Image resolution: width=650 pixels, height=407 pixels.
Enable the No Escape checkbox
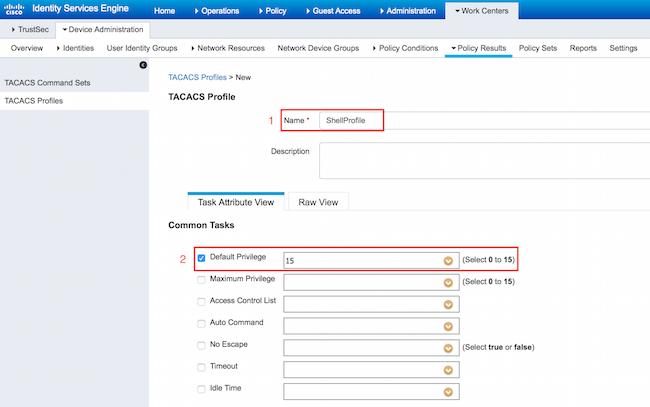(201, 345)
